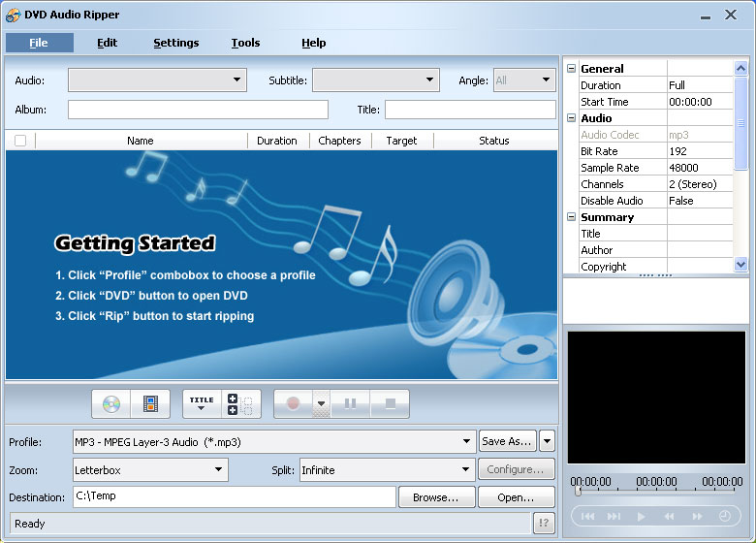756x543 pixels.
Task: Open the Split dropdown
Action: point(465,470)
